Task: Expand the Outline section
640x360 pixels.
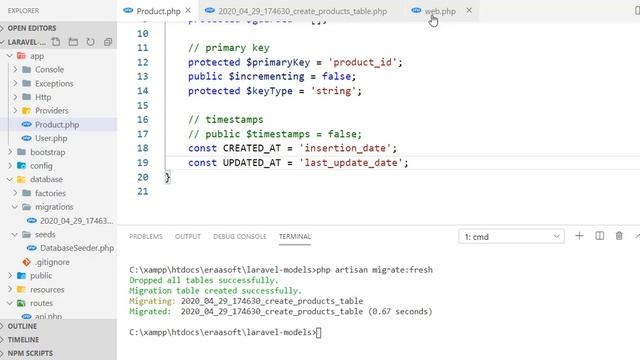Action: 22,326
